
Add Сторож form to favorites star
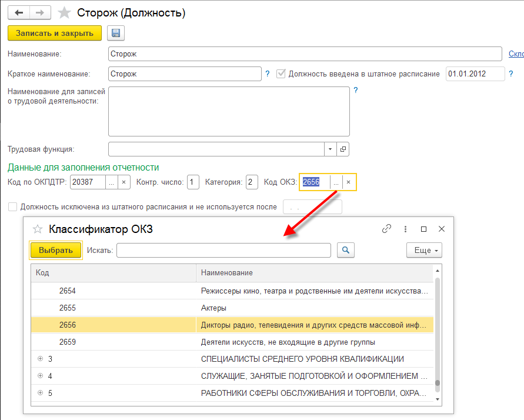64,13
